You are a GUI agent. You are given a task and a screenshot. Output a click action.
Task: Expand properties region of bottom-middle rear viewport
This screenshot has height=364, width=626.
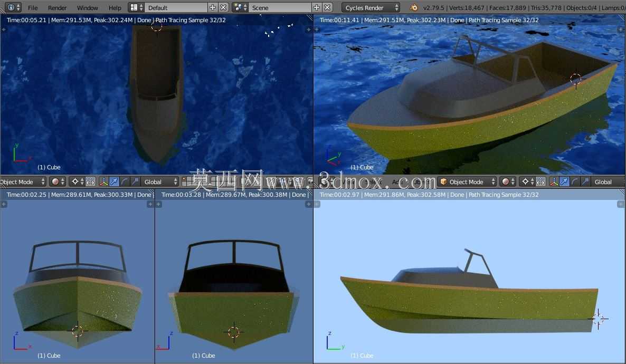(308, 204)
